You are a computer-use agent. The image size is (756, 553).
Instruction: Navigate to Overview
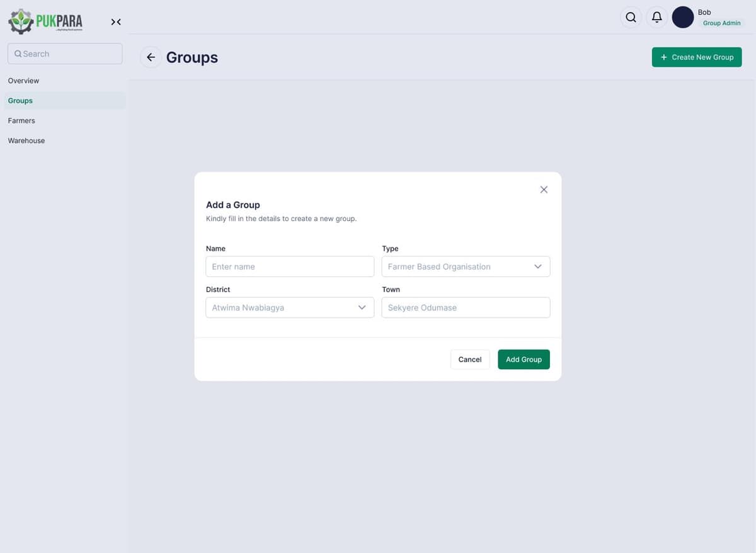(23, 81)
